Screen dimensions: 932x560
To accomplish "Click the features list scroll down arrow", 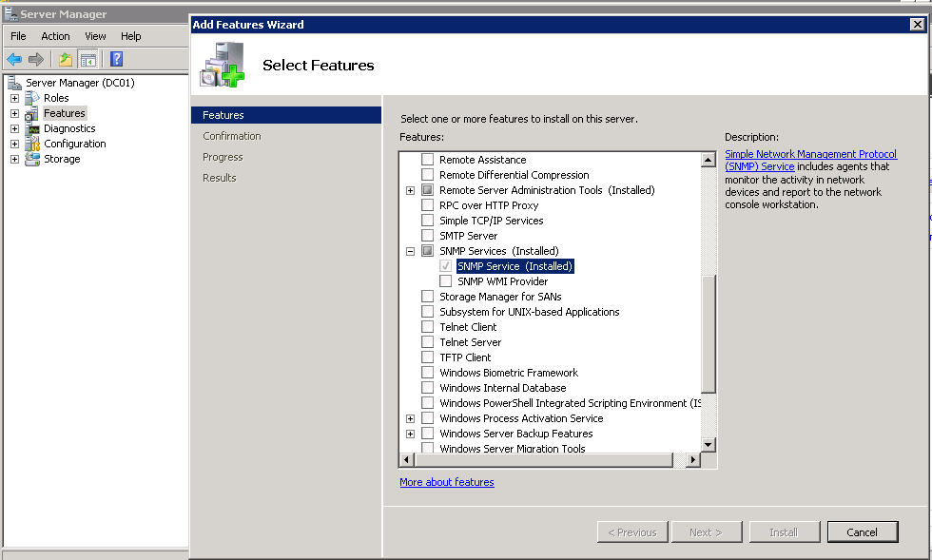I will (x=708, y=445).
